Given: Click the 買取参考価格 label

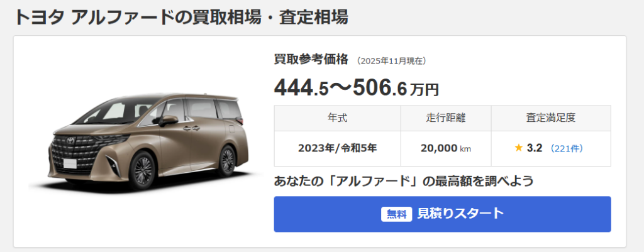Looking at the screenshot, I should [x=311, y=60].
